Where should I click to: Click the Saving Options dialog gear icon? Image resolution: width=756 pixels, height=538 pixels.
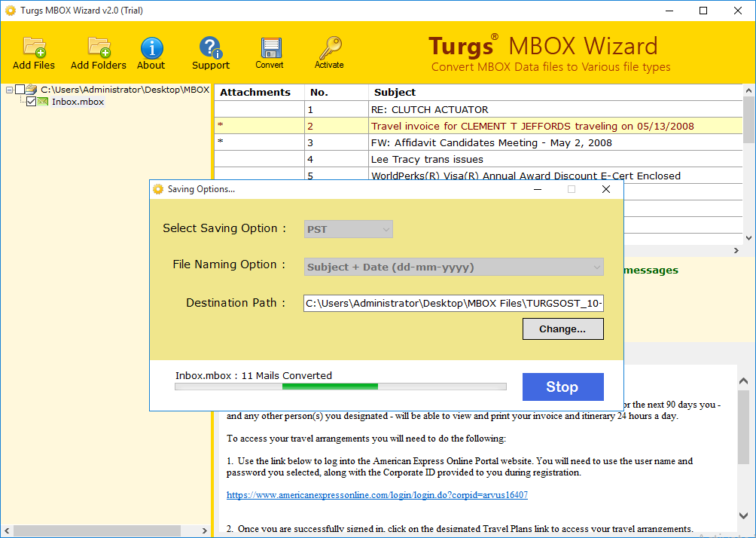click(x=158, y=189)
